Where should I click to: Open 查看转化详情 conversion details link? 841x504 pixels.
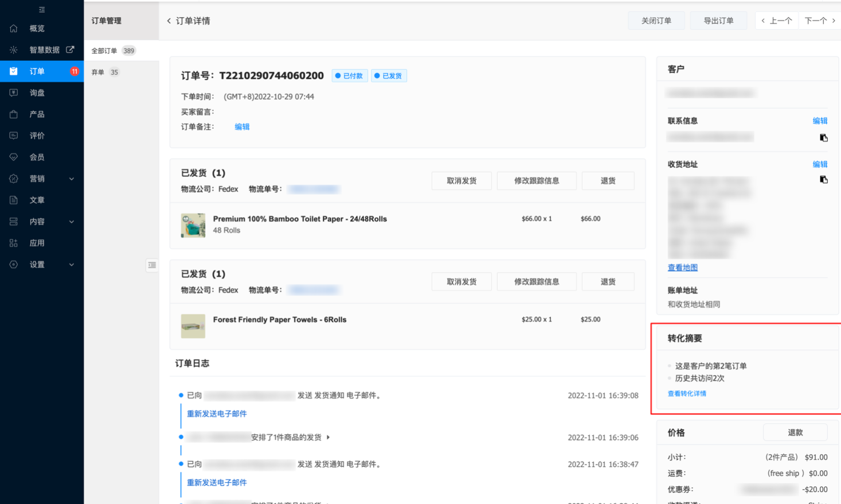click(x=686, y=393)
